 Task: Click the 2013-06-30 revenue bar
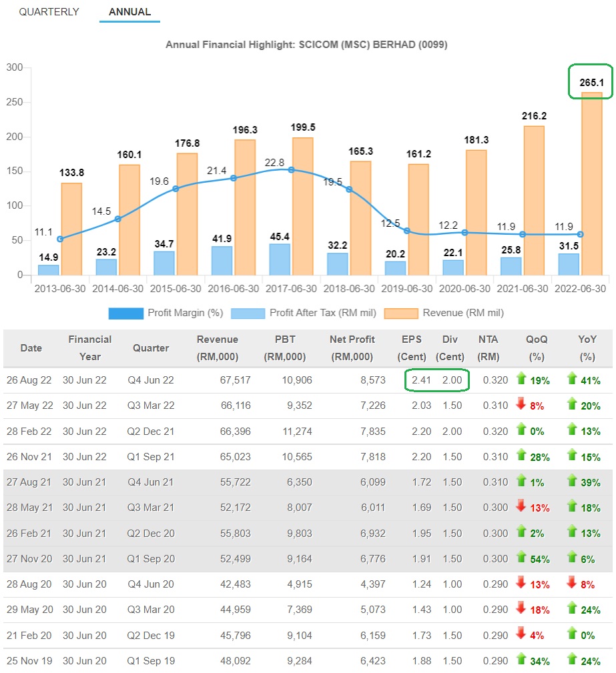(x=71, y=229)
